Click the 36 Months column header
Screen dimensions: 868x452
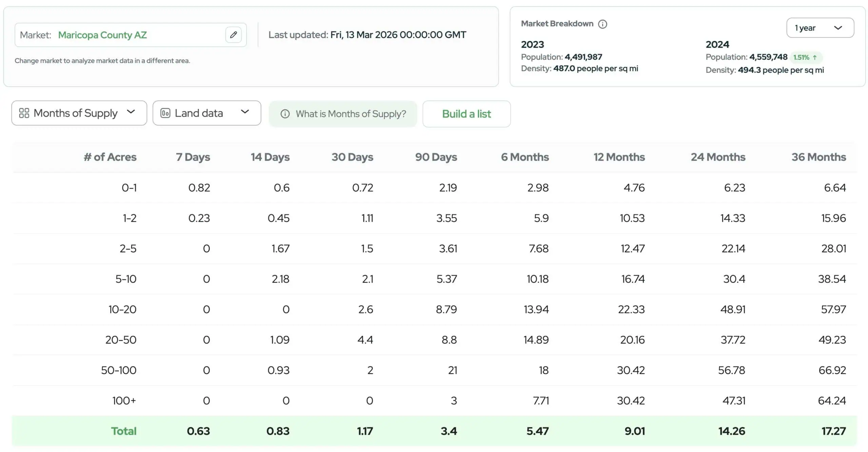pos(818,157)
